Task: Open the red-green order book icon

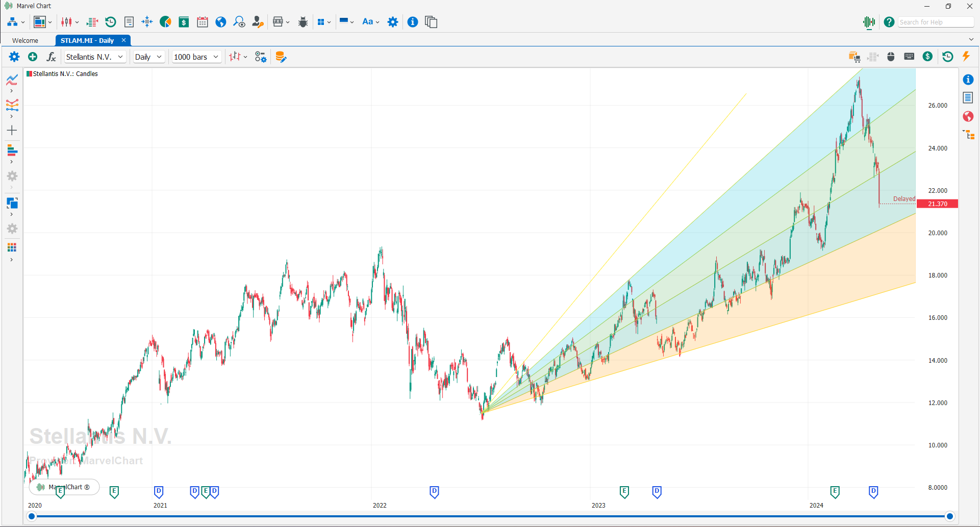Action: pos(92,22)
